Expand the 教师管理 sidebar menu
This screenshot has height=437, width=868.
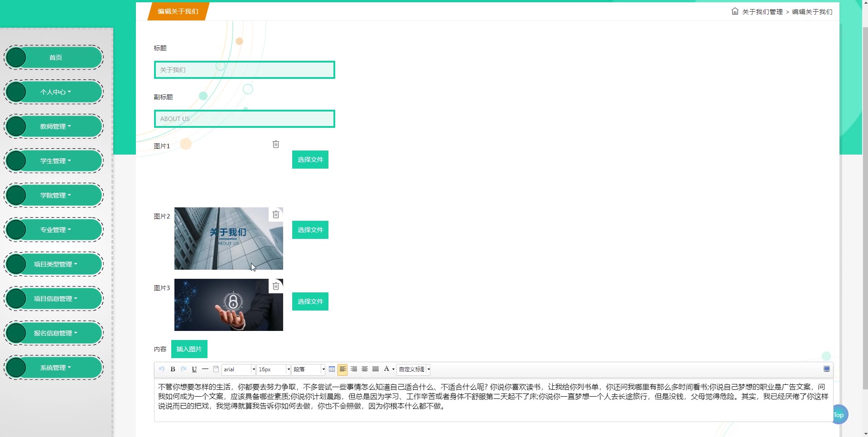tap(54, 126)
